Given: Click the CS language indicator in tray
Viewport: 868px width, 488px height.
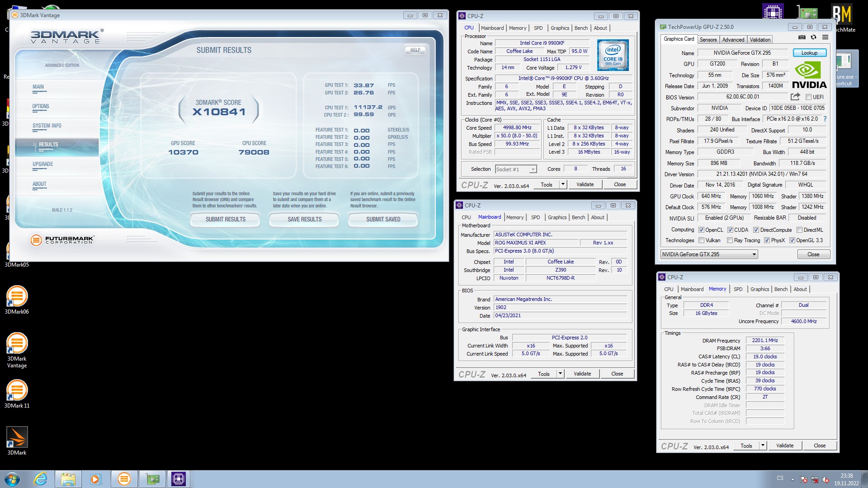Looking at the screenshot, I should [780, 478].
